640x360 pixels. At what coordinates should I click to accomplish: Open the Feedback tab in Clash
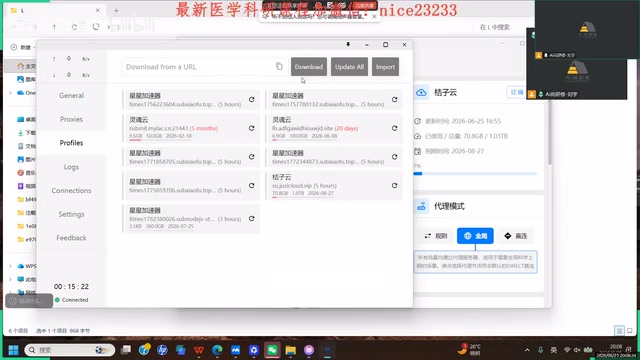(x=71, y=238)
